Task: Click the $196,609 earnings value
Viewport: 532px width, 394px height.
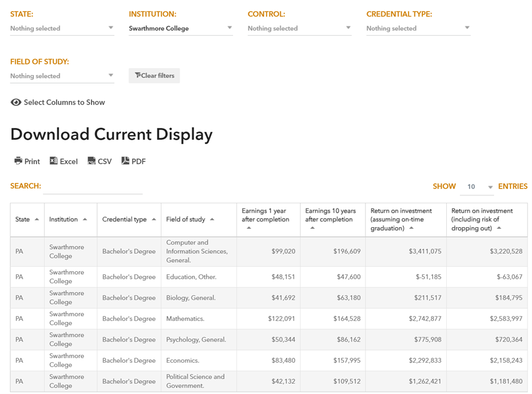Action: click(347, 252)
